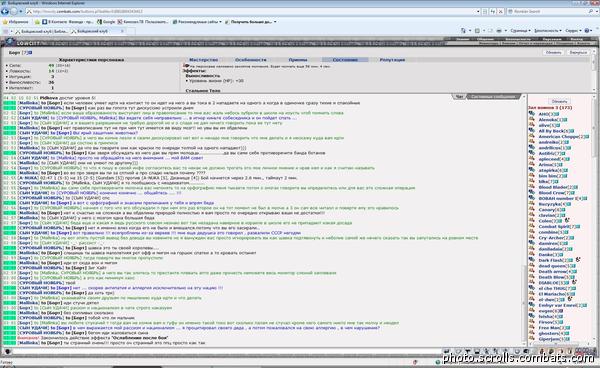Expand the search provider dropdown arrow
Viewport: 600px width, 368px height.
[x=596, y=11]
